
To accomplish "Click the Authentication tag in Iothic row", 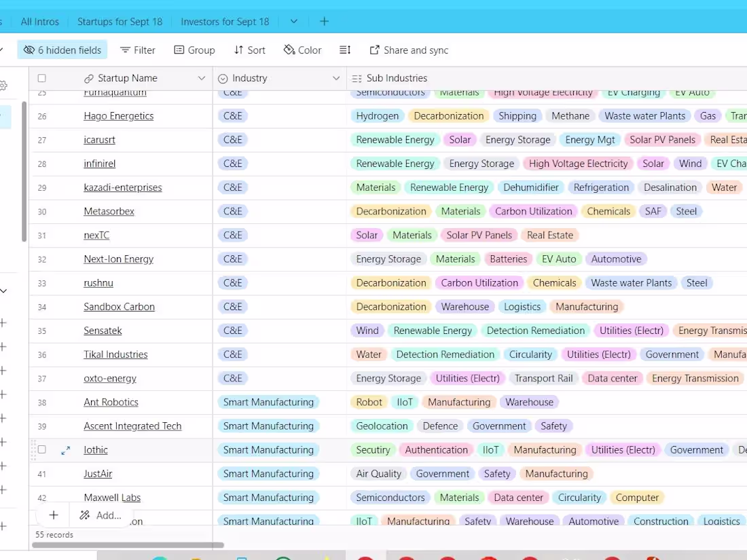I will [x=436, y=449].
